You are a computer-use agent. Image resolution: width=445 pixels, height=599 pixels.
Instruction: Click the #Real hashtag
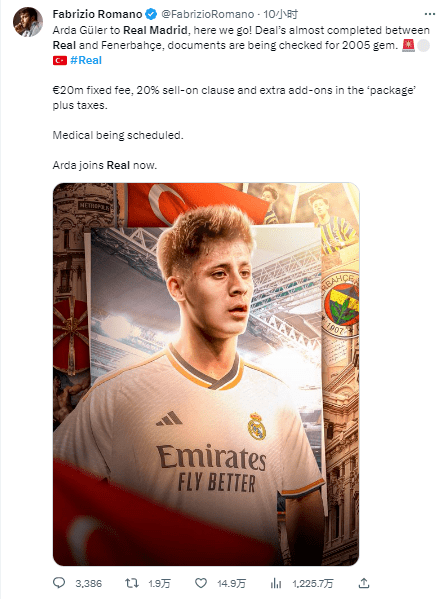(86, 60)
